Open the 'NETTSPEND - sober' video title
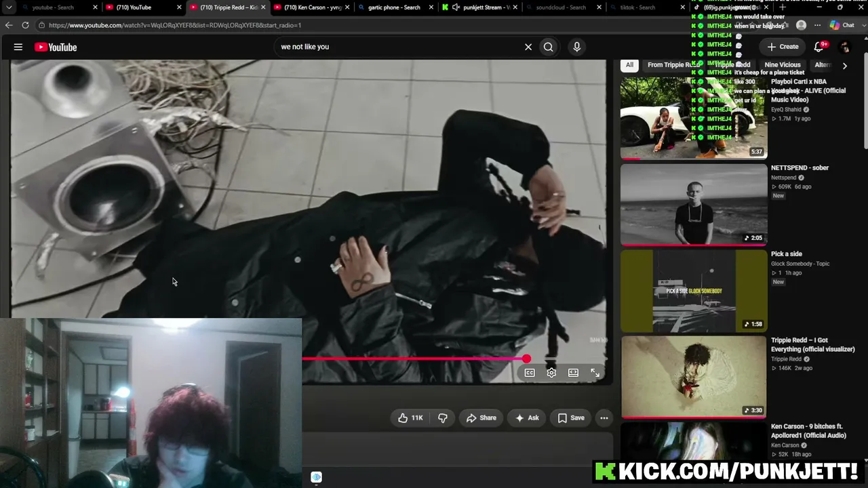868x488 pixels. (x=800, y=168)
